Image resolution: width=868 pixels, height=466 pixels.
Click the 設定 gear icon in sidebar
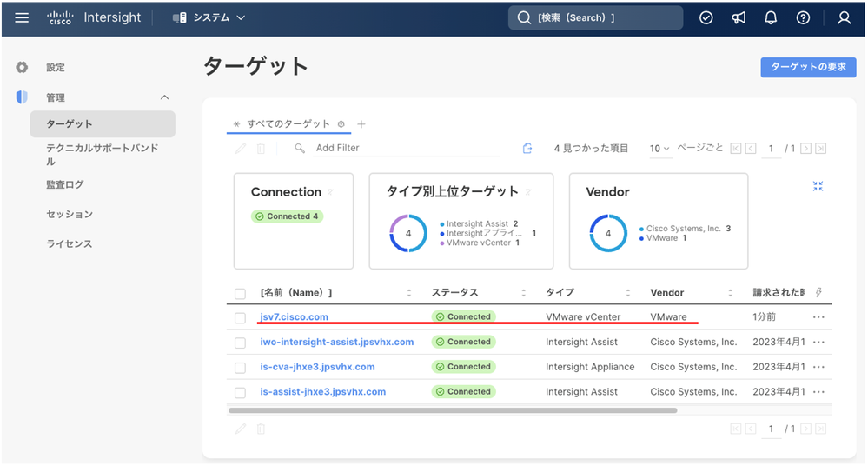pyautogui.click(x=22, y=67)
